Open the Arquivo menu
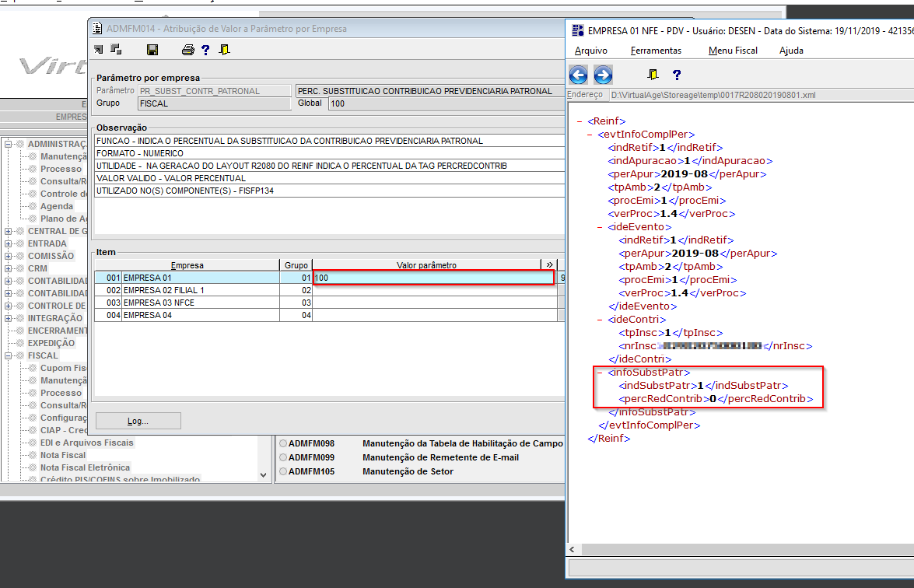This screenshot has height=588, width=914. [590, 51]
